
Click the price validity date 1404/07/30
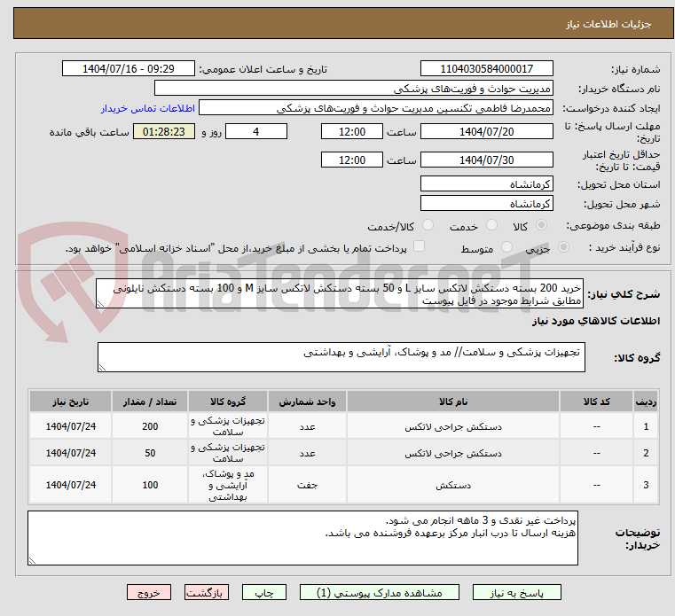point(486,160)
